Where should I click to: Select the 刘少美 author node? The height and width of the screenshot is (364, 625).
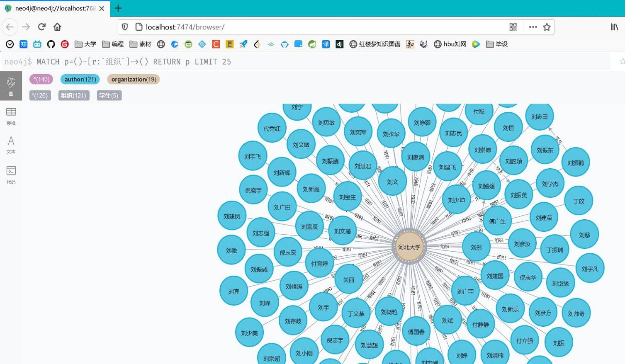pyautogui.click(x=249, y=332)
